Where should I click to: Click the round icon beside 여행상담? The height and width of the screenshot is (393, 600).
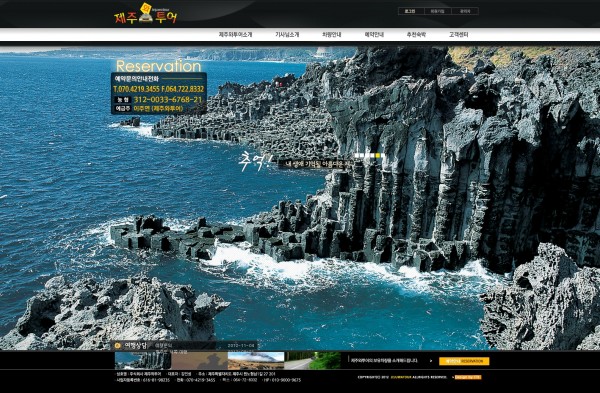118,346
